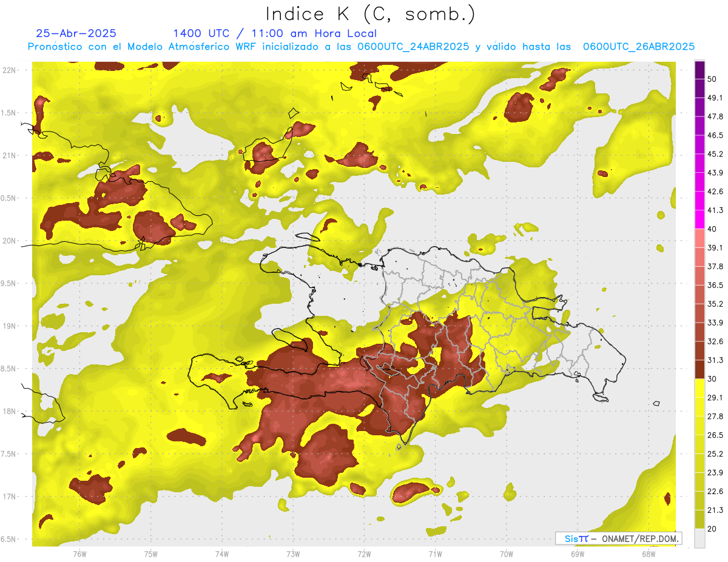Click the '17N' latitude label

(x=9, y=497)
